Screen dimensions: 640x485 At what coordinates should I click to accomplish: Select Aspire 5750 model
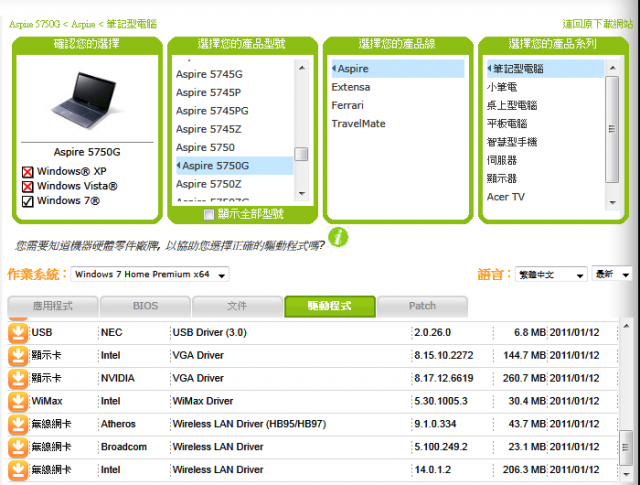pyautogui.click(x=205, y=147)
